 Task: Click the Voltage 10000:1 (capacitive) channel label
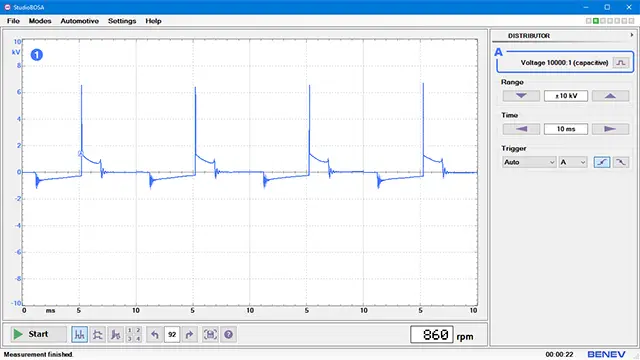(564, 62)
